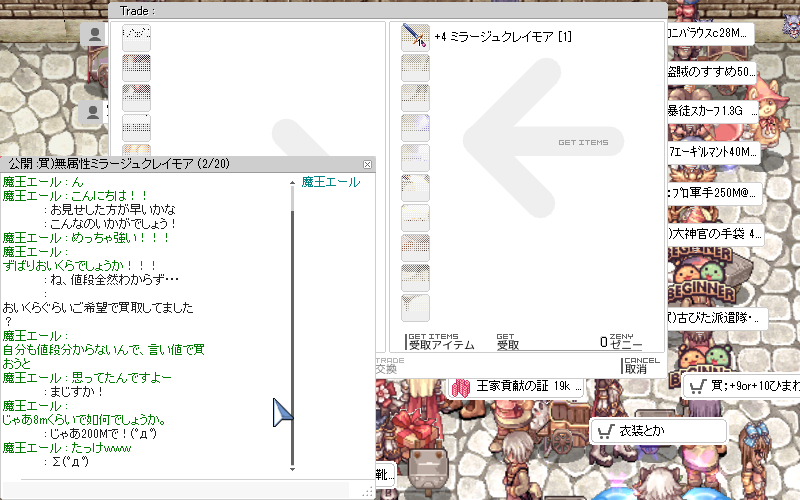
Task: Click the 受取アイテム Get Items label
Action: (441, 342)
